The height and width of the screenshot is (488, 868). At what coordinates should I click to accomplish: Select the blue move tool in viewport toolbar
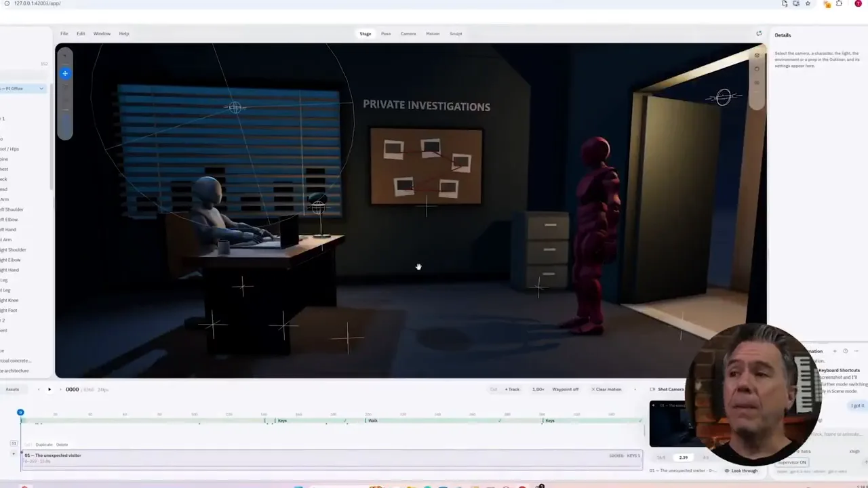point(65,73)
